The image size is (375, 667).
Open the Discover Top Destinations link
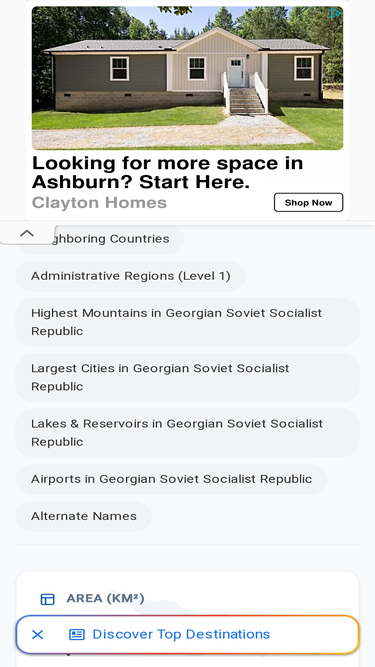point(181,634)
